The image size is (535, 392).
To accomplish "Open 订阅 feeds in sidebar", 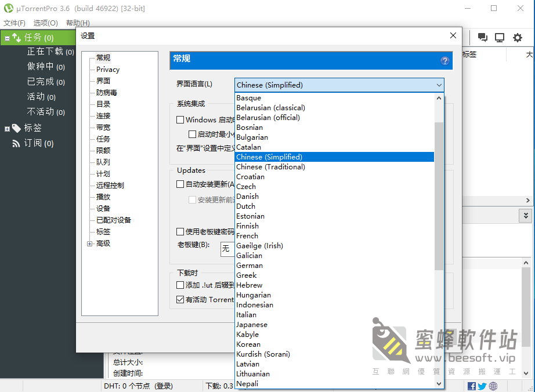I will click(38, 143).
